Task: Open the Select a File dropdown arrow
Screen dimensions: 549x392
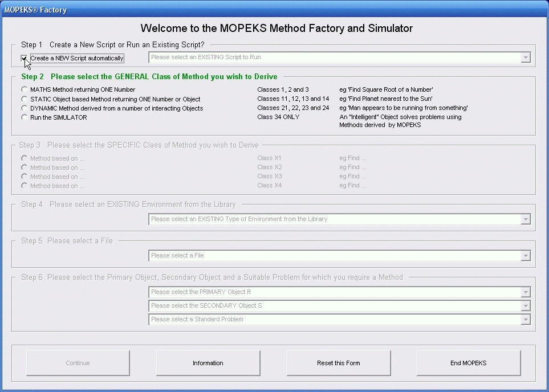Action: coord(525,255)
